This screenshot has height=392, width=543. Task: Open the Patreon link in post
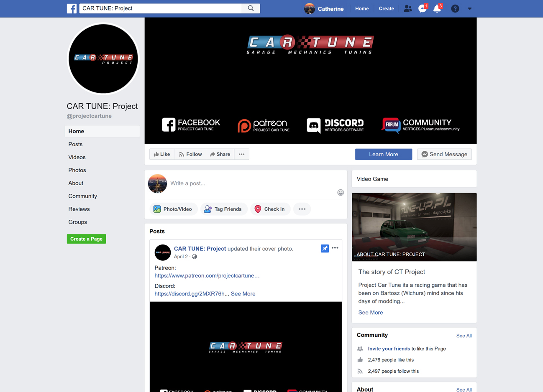(207, 275)
